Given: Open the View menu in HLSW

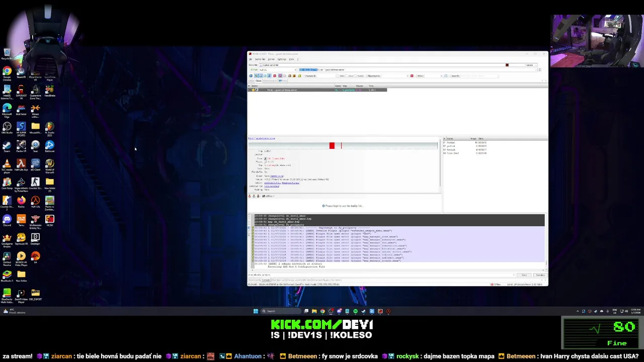Looking at the screenshot, I should pos(291,59).
